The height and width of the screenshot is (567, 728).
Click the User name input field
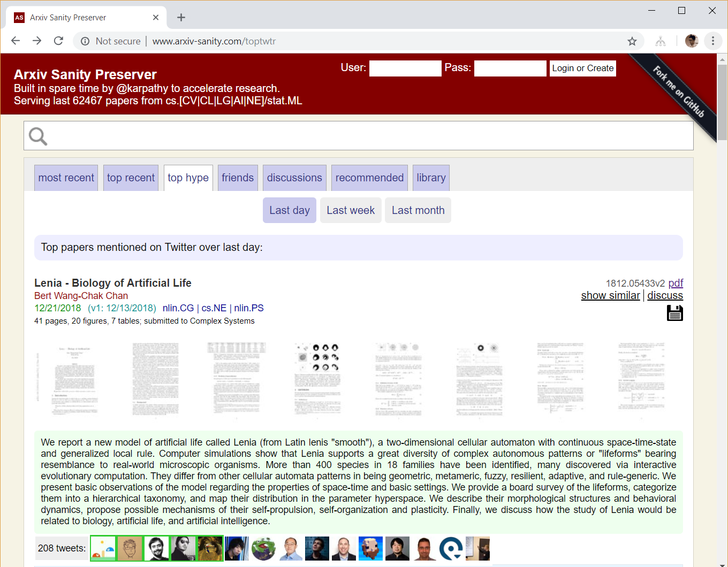[405, 68]
